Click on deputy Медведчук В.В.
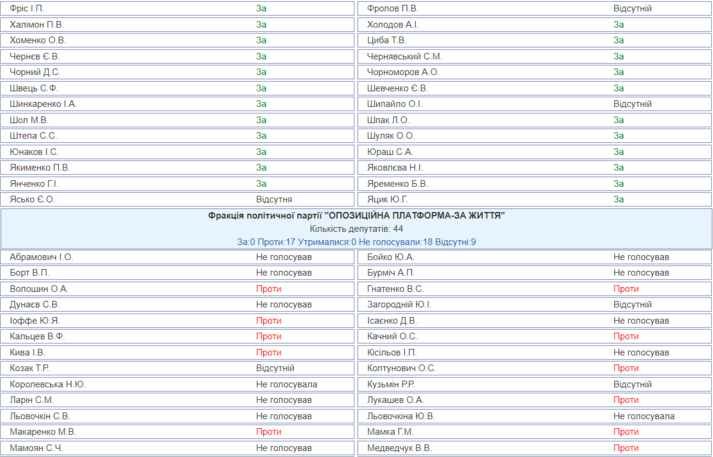The image size is (713, 457). [399, 448]
